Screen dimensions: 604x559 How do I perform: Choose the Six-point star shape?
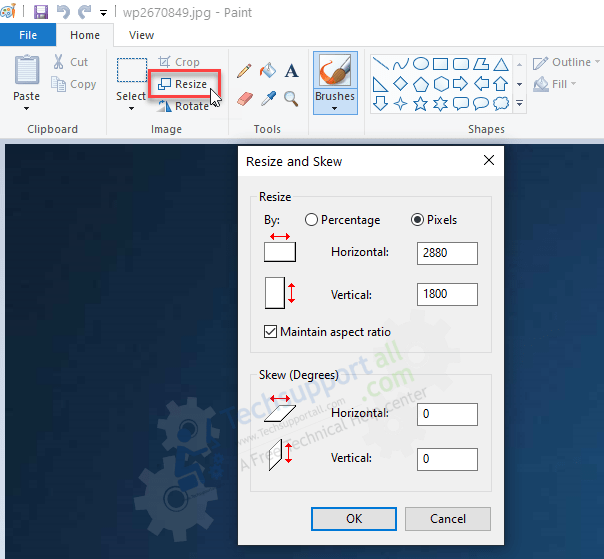click(441, 104)
